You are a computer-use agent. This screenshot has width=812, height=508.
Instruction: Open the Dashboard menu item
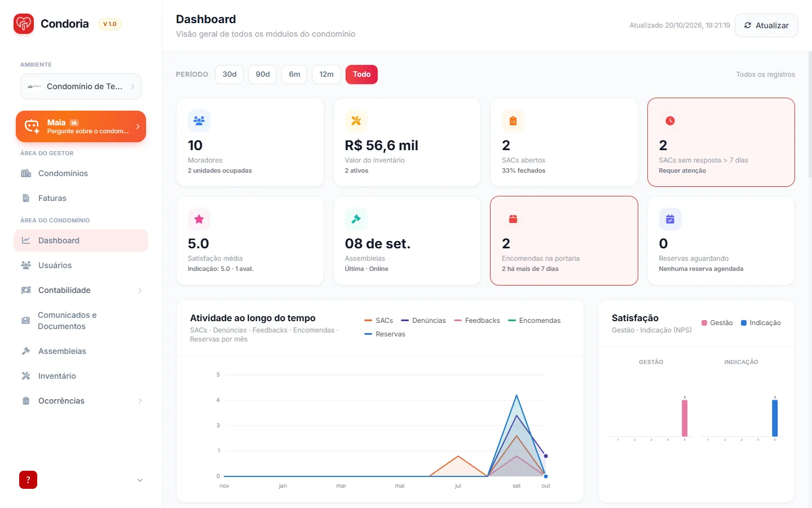[81, 240]
